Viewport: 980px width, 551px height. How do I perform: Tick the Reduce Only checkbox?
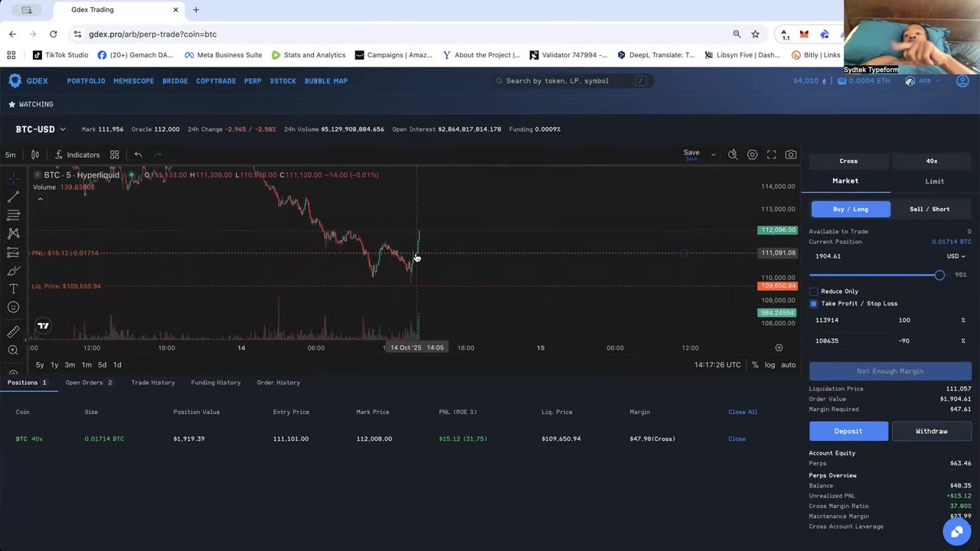[x=813, y=292]
